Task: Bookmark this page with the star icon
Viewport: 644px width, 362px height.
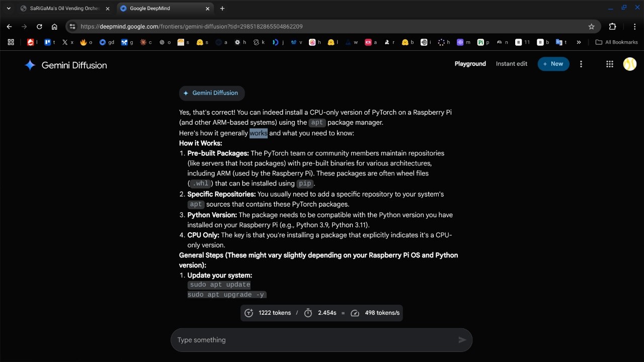Action: click(x=591, y=27)
